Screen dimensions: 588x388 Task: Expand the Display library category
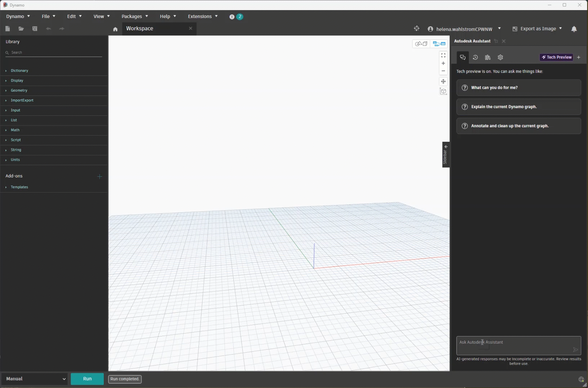coord(54,81)
